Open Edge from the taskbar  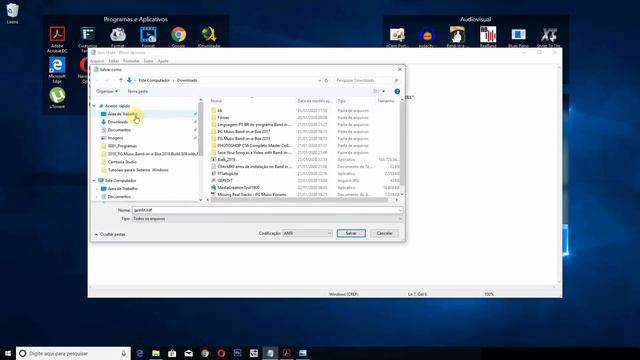[x=140, y=353]
